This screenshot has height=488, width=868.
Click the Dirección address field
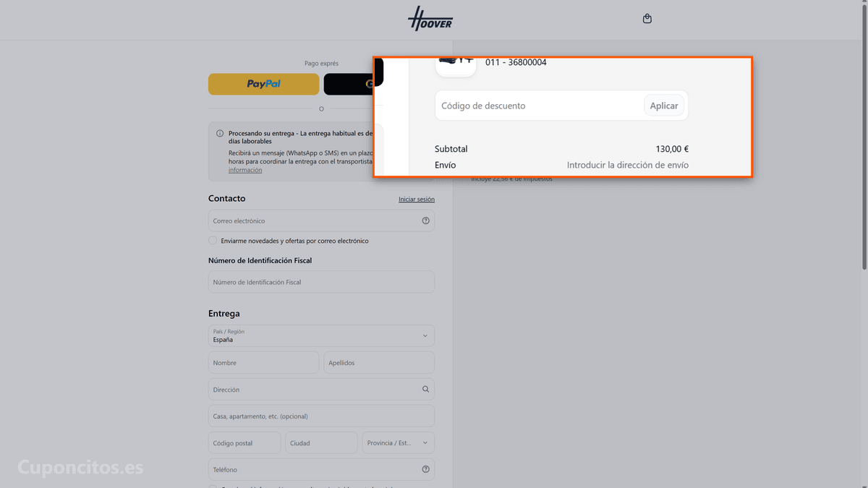tap(321, 389)
